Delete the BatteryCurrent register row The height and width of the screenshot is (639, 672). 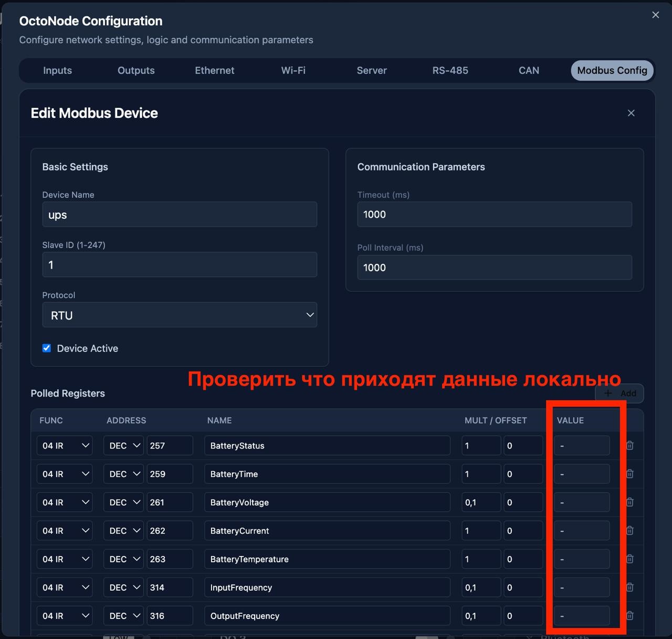tap(630, 530)
